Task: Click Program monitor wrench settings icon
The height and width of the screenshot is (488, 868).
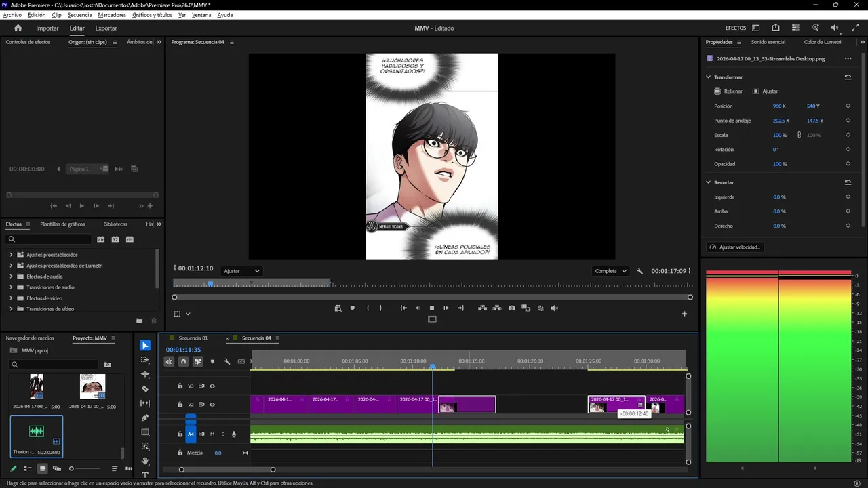Action: pos(639,271)
